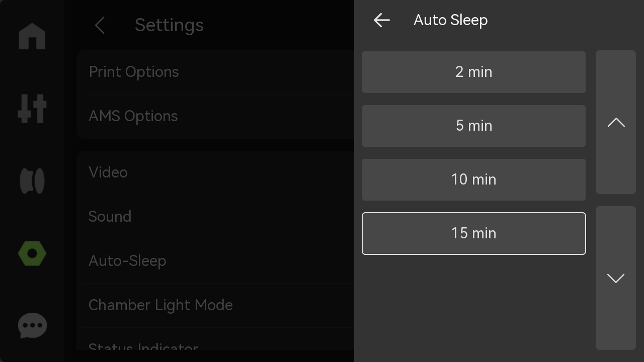The width and height of the screenshot is (644, 362).
Task: Tap the back chevron beside Settings
Action: click(100, 25)
